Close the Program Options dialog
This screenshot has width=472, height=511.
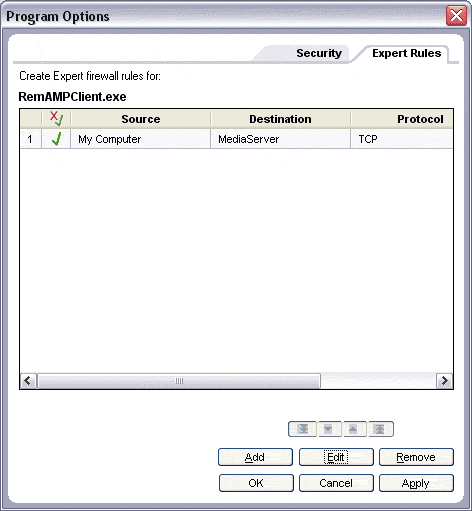[x=456, y=16]
